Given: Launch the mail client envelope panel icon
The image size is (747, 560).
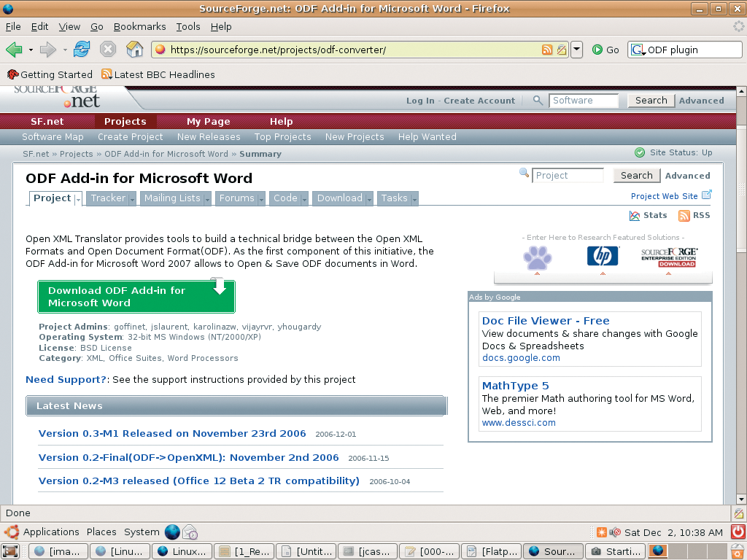Looking at the screenshot, I should coord(190,532).
